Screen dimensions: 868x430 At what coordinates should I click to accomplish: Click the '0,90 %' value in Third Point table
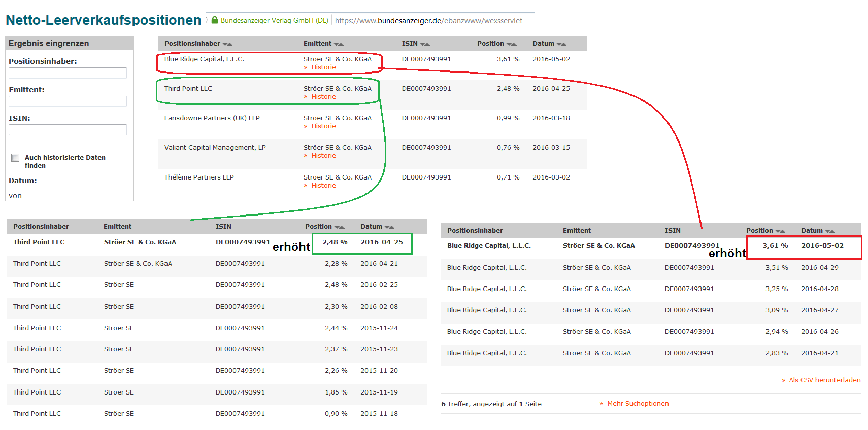click(x=336, y=414)
